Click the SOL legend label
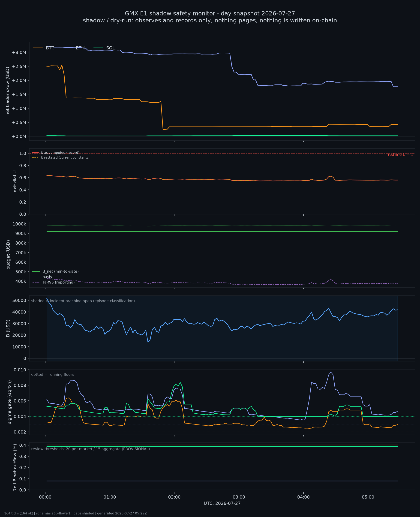This screenshot has height=517, width=420. (x=111, y=48)
